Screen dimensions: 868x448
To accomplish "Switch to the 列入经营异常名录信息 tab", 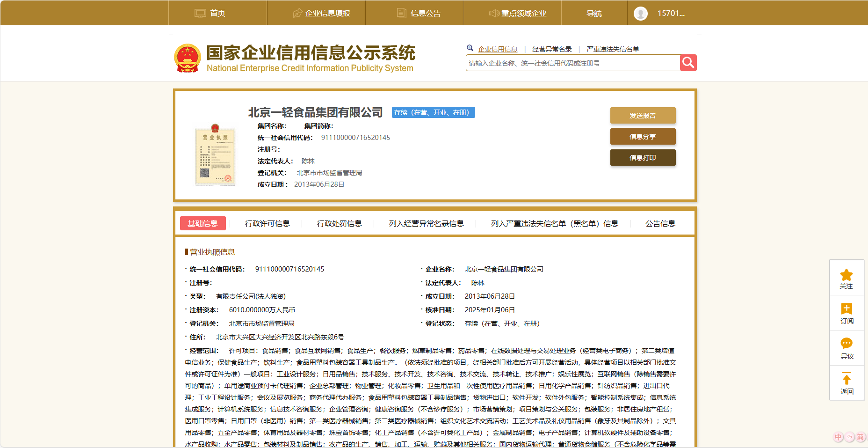I will 427,223.
